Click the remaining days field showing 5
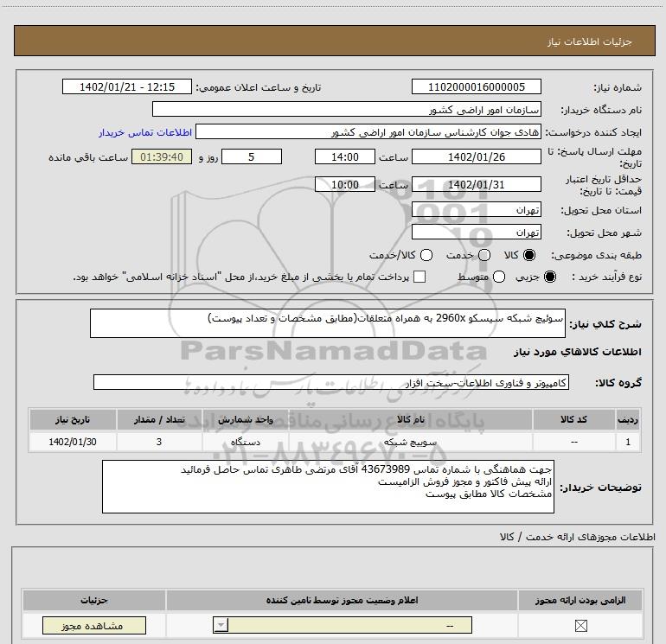The height and width of the screenshot is (644, 666). [252, 156]
